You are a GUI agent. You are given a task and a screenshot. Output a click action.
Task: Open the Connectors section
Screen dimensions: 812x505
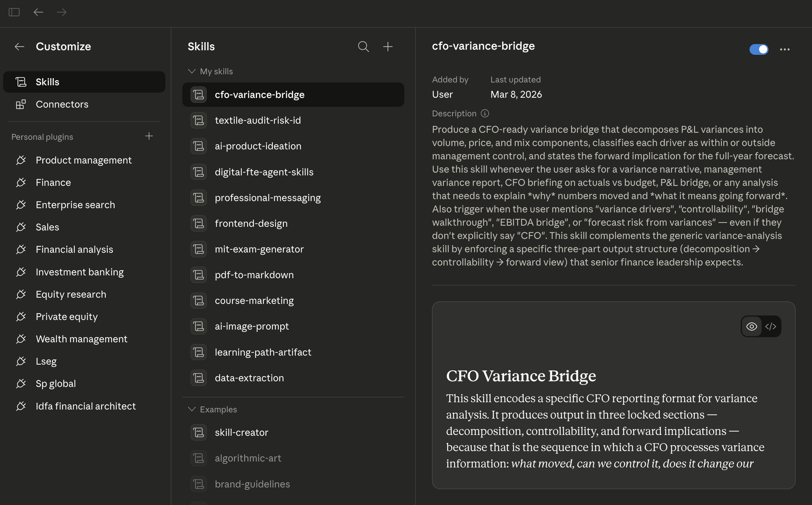[62, 104]
